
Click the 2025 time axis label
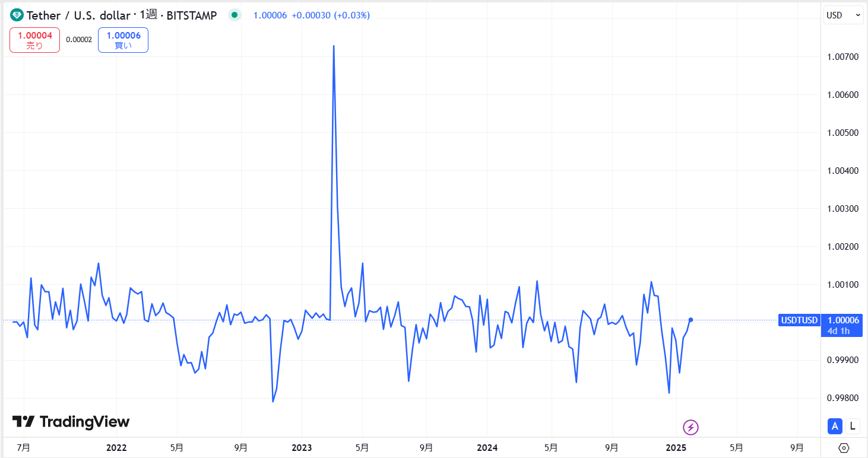676,447
